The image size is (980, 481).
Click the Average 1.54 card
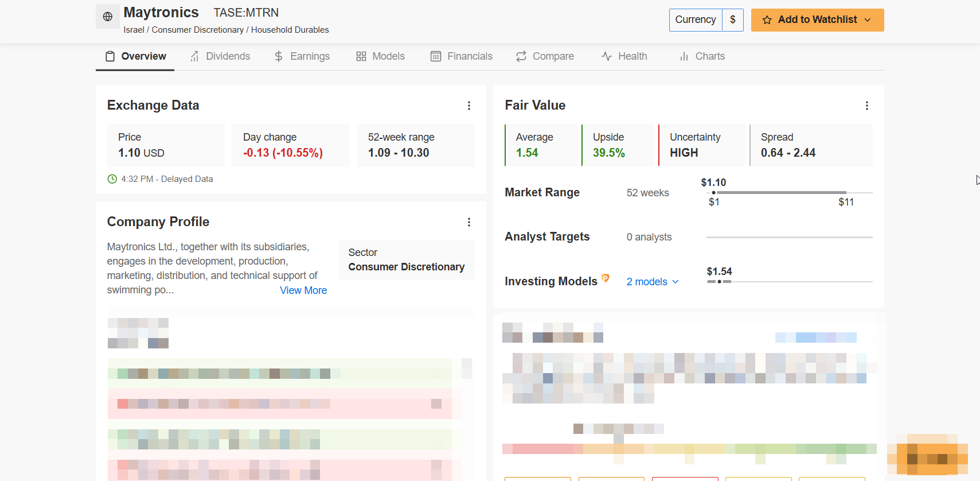[541, 145]
